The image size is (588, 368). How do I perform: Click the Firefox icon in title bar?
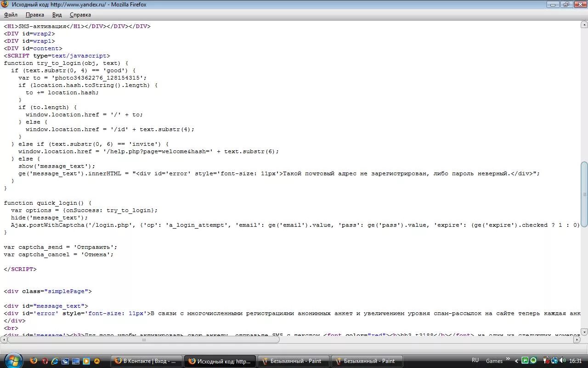pos(5,4)
